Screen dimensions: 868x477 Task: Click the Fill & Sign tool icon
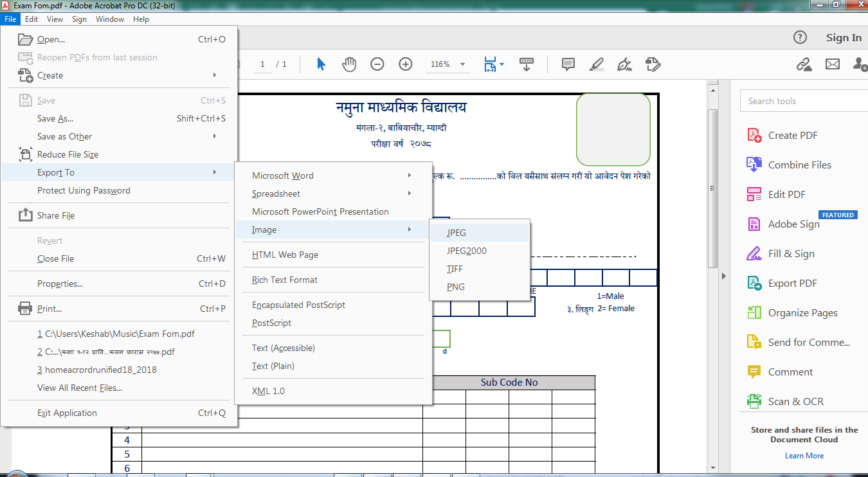tap(754, 253)
